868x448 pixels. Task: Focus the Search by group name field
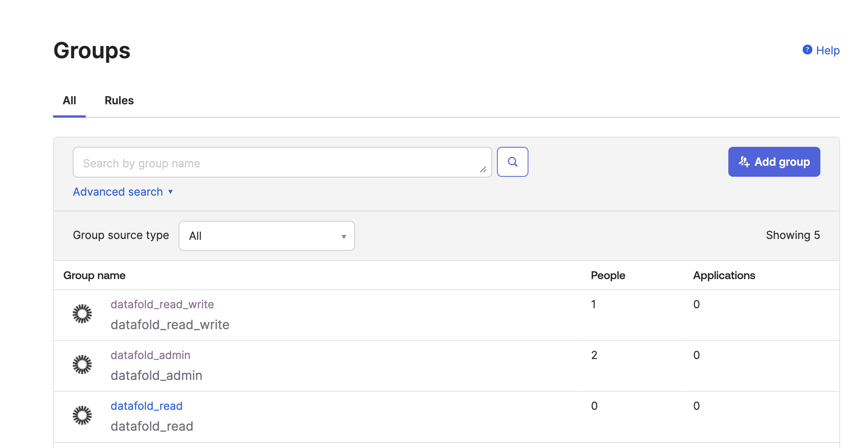(282, 162)
